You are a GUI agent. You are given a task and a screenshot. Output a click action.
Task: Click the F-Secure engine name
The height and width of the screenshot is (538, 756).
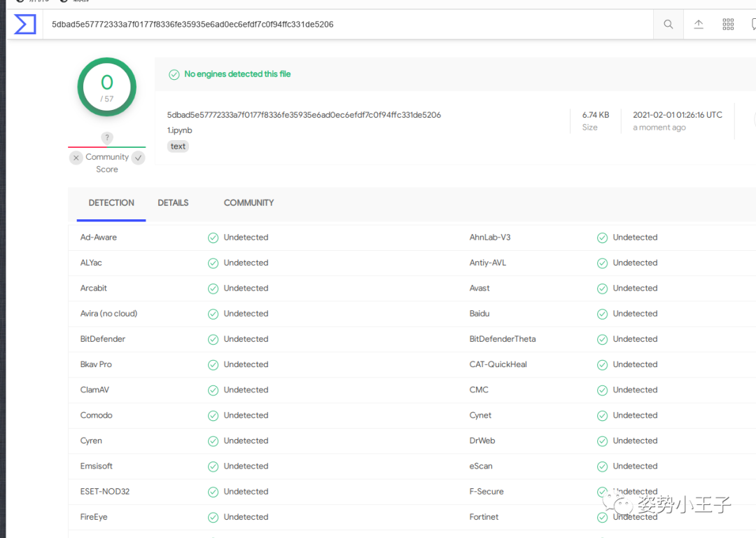tap(486, 491)
